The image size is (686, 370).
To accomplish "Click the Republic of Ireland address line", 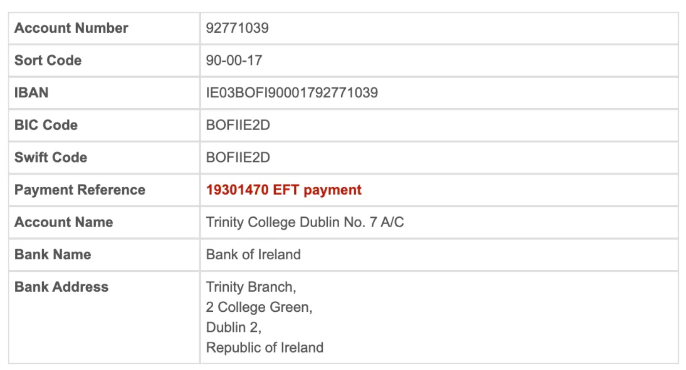I will click(x=265, y=347).
